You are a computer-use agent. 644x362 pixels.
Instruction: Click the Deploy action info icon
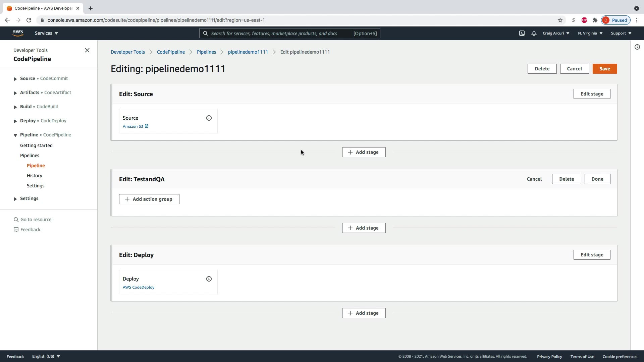click(x=209, y=279)
